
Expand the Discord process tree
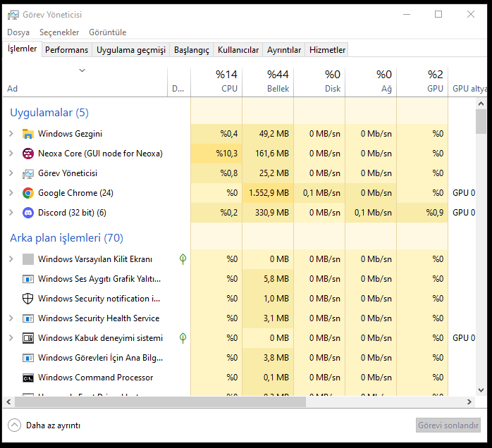(x=11, y=213)
